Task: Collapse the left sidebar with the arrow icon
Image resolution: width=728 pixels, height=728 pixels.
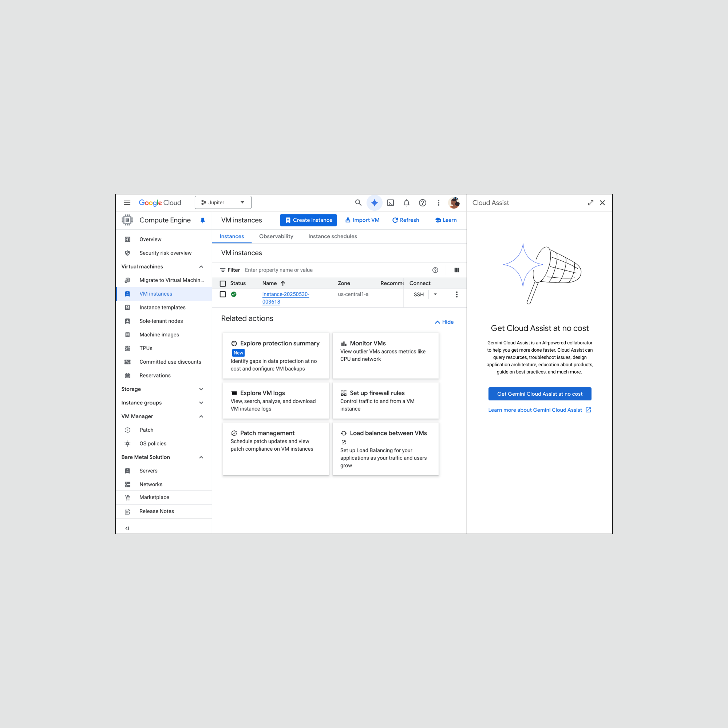Action: tap(127, 528)
